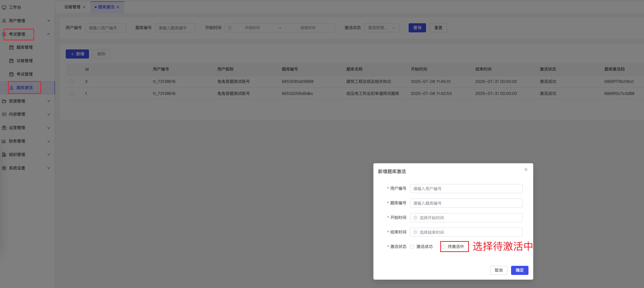Open the 工作台 monitor icon
This screenshot has height=288, width=644.
4,7
